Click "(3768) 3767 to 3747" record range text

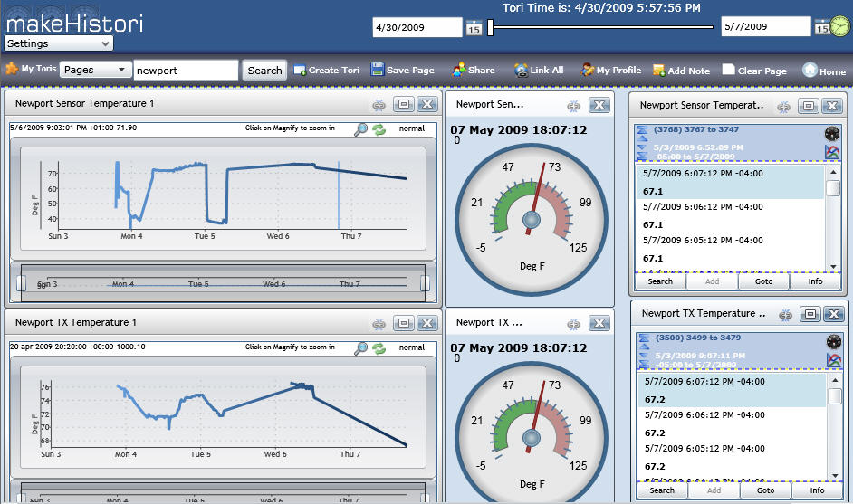pyautogui.click(x=696, y=129)
